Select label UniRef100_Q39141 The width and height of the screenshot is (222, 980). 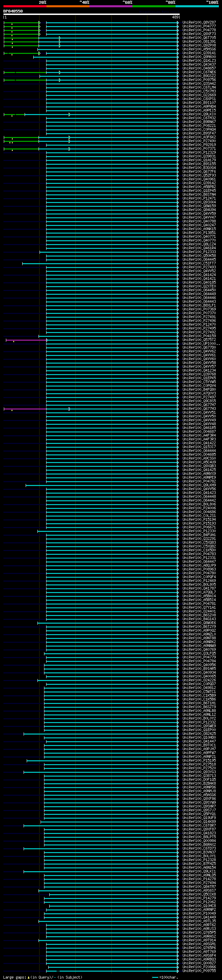click(199, 53)
